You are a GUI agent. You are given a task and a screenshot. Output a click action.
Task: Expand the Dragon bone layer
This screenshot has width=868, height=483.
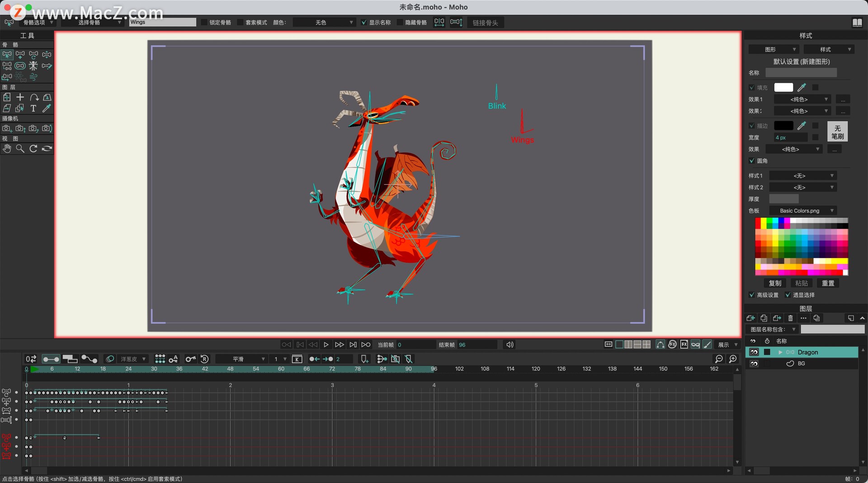[780, 352]
